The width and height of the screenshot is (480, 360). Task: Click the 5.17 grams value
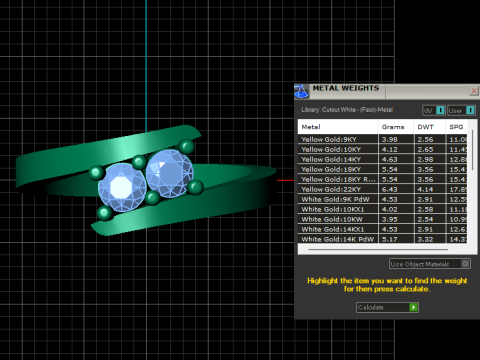tap(390, 239)
